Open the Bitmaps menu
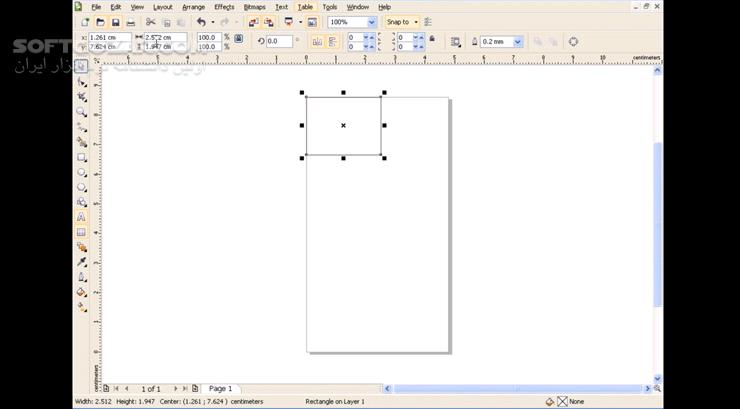This screenshot has height=409, width=740. [254, 7]
